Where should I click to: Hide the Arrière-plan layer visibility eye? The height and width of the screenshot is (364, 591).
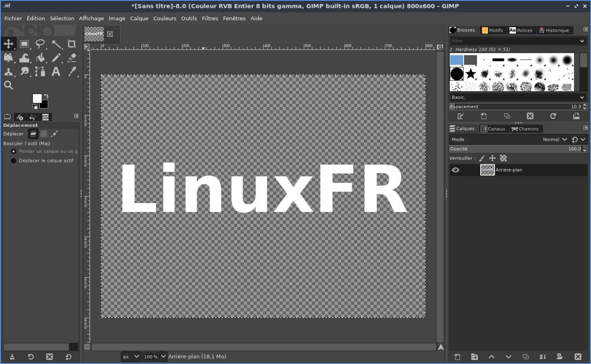coord(456,170)
